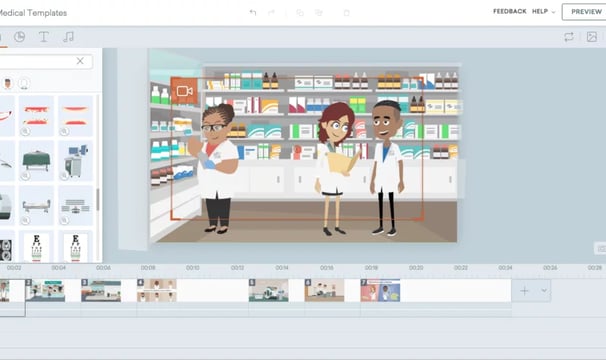
Task: Choose the middle eye chart prop
Action: pos(36,246)
